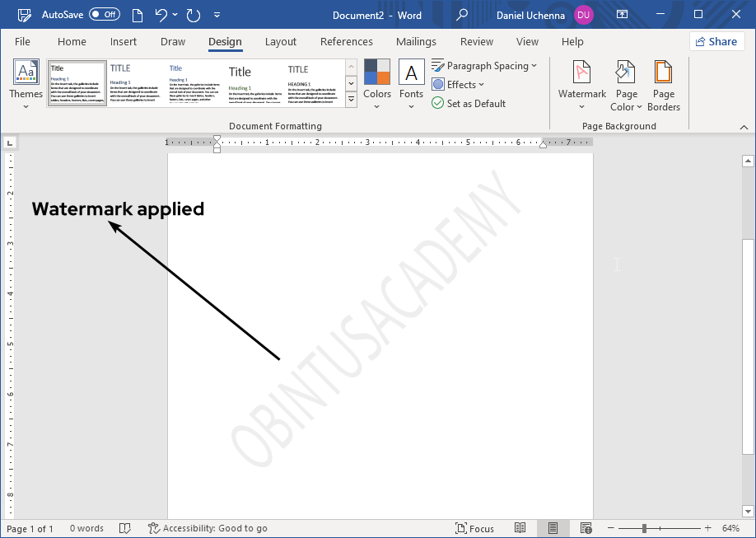Viewport: 756px width, 538px height.
Task: Open the Themes gallery
Action: tap(25, 82)
